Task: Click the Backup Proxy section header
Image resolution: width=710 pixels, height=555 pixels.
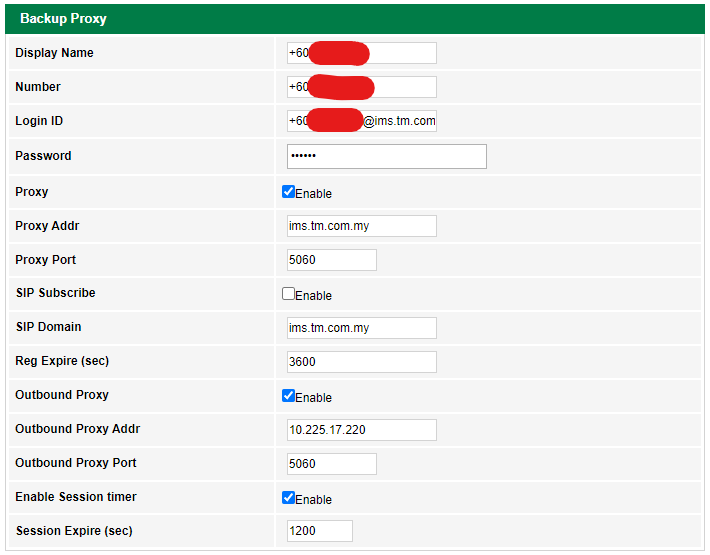Action: pyautogui.click(x=63, y=19)
